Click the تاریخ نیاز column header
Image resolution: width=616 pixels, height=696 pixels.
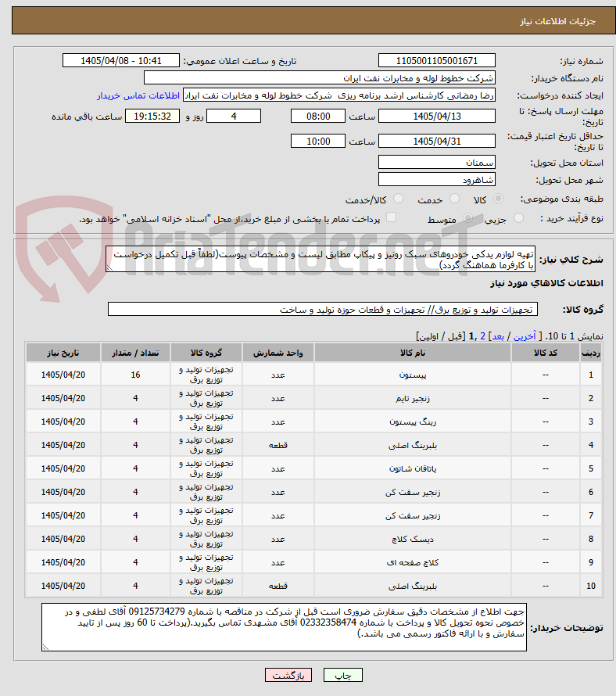[x=63, y=353]
